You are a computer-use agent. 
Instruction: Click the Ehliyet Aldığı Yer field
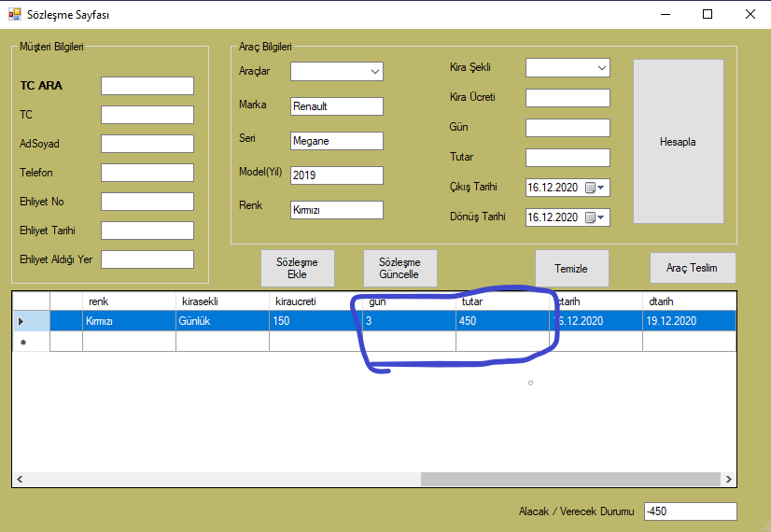point(147,260)
